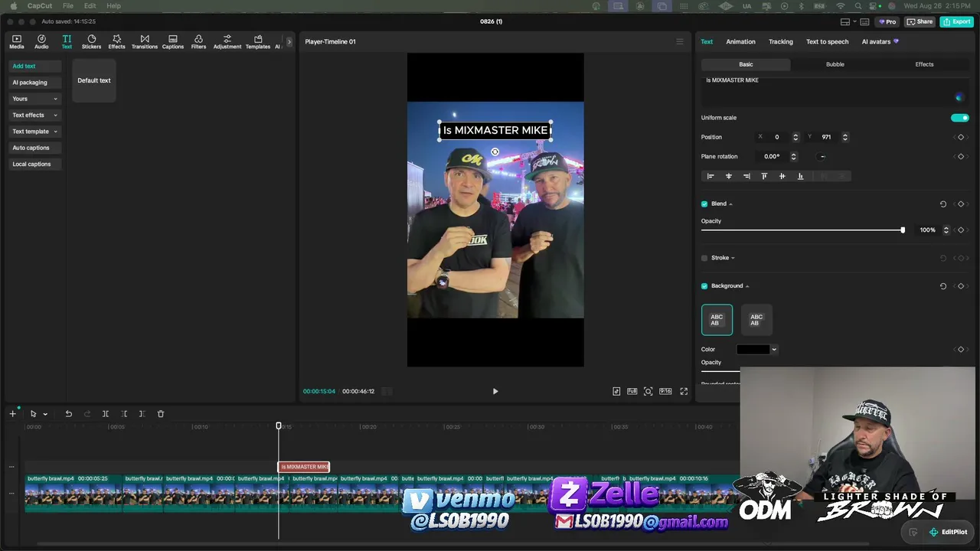This screenshot has width=980, height=551.
Task: Align text to right edge
Action: tap(746, 176)
